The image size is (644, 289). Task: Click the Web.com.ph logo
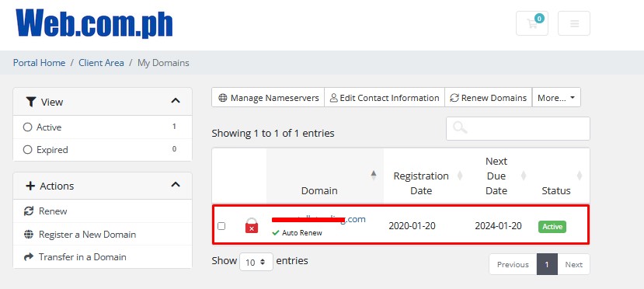[94, 23]
